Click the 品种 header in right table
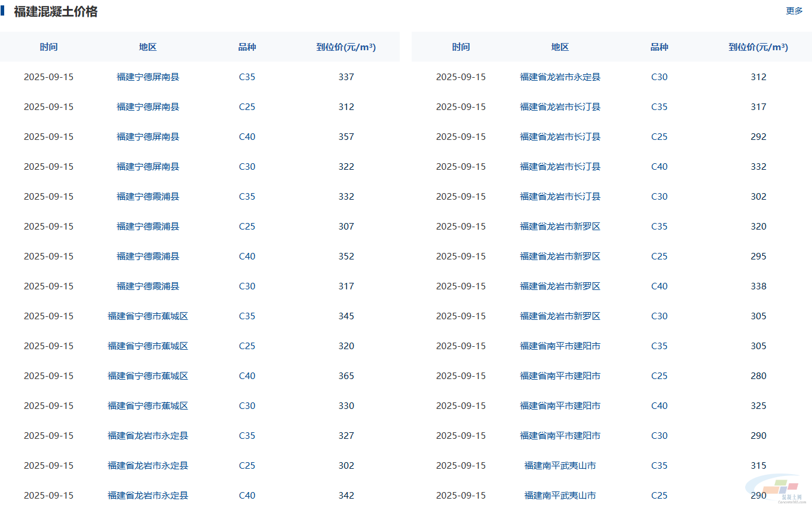The image size is (812, 510). (659, 47)
